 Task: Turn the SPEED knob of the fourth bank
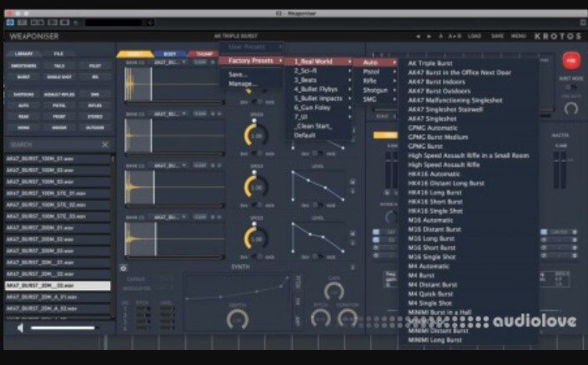coord(256,238)
